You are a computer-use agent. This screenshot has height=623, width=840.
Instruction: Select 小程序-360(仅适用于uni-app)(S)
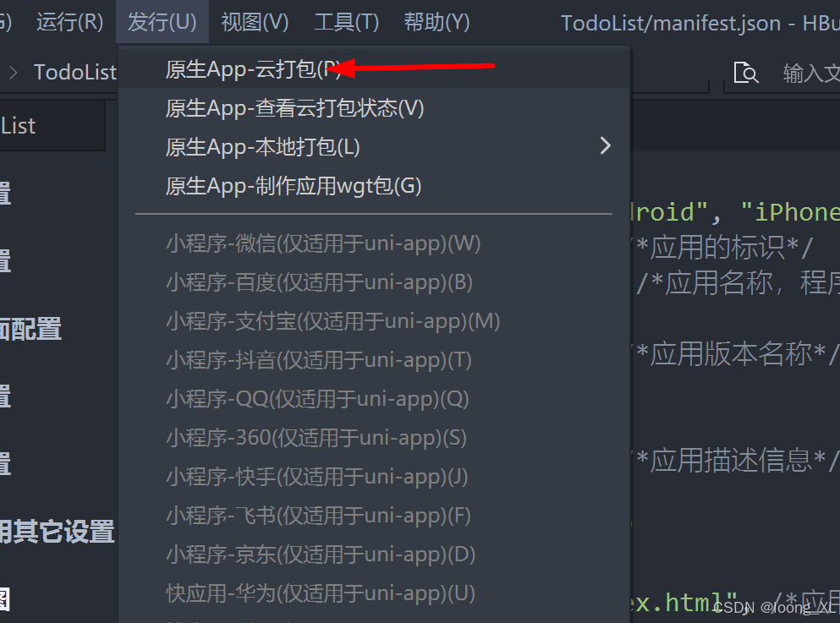tap(374, 438)
